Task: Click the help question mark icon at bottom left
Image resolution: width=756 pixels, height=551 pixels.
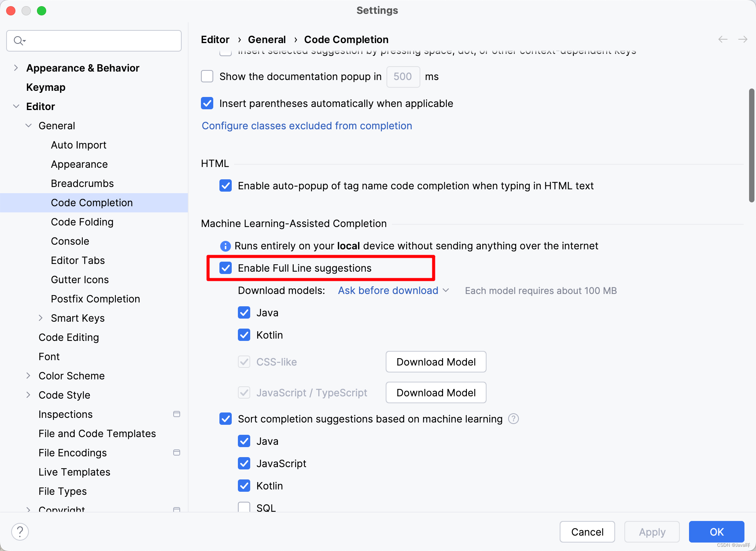Action: pyautogui.click(x=20, y=532)
